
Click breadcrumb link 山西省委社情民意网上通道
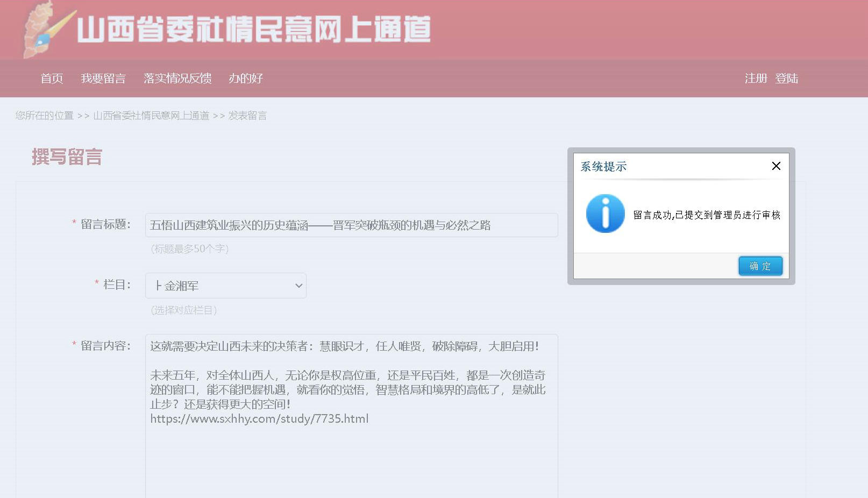click(151, 116)
